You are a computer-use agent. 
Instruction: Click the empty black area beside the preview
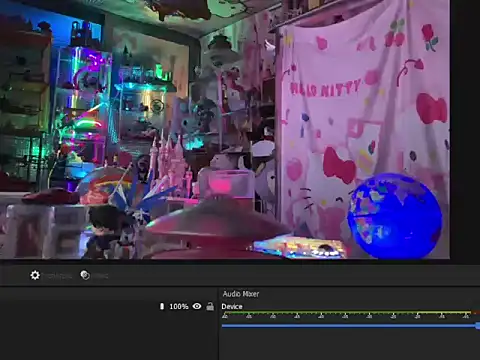465,129
